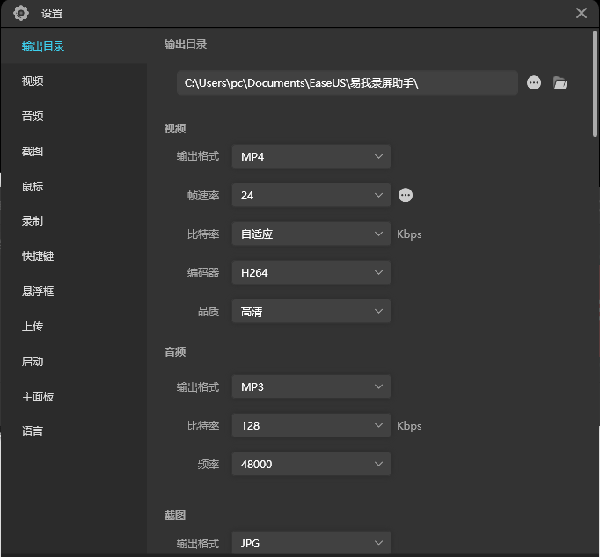Close the settings dialog with X
Viewport: 600px width, 557px height.
(581, 13)
